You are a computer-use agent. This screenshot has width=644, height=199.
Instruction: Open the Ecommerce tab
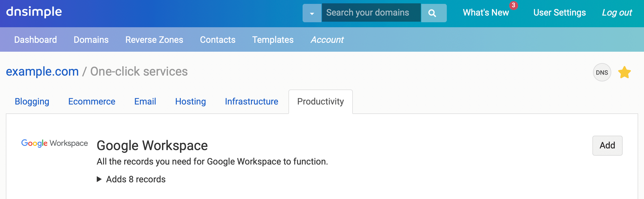[x=92, y=101]
